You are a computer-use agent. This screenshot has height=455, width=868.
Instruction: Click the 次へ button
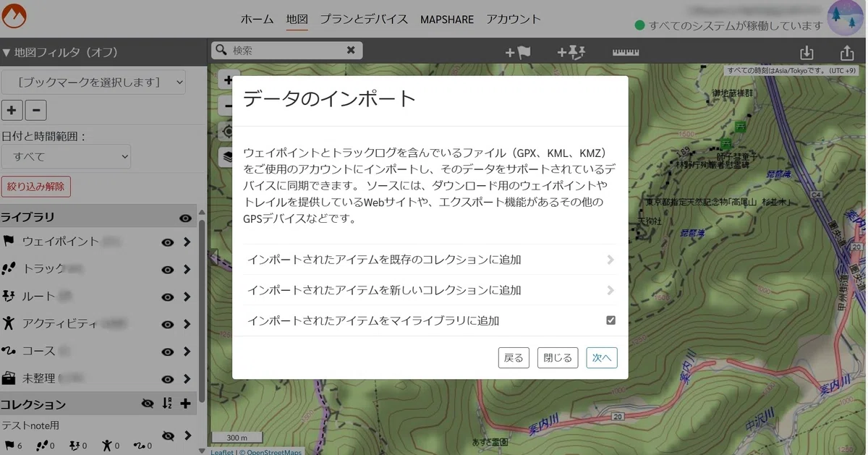coord(602,357)
